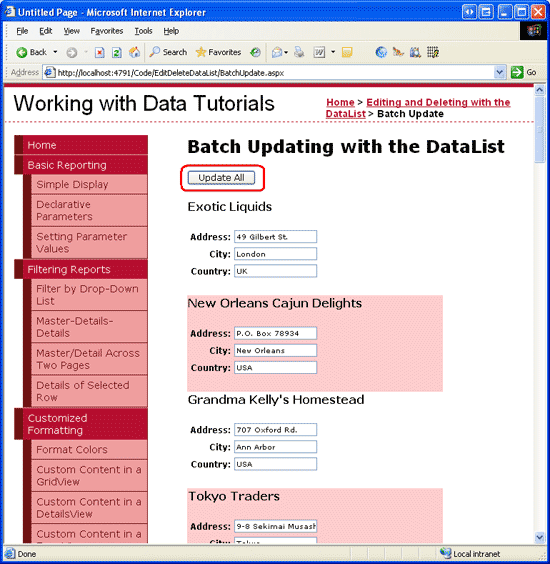Open the Filtering Reports sidebar link
550x564 pixels.
tap(69, 269)
